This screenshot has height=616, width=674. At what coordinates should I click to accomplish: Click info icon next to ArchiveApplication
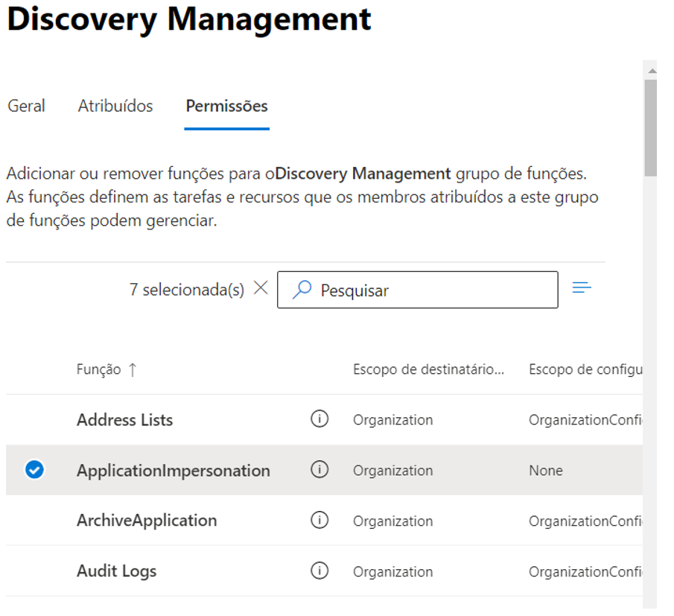pyautogui.click(x=319, y=521)
